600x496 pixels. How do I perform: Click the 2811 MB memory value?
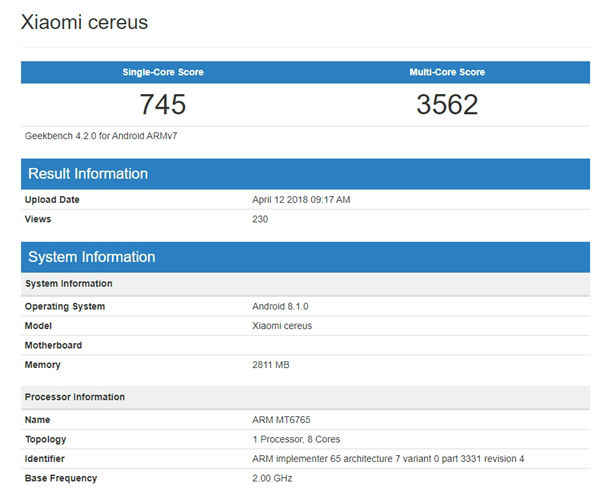tap(271, 365)
